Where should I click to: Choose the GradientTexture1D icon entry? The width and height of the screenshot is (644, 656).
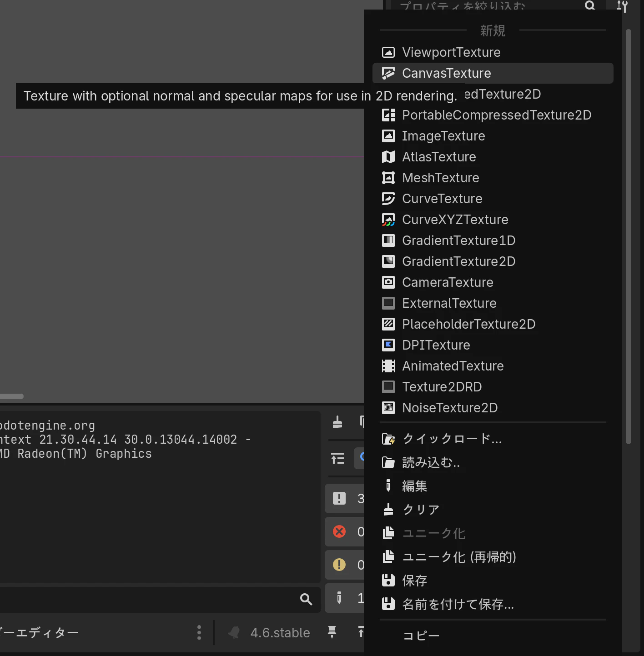click(x=493, y=240)
